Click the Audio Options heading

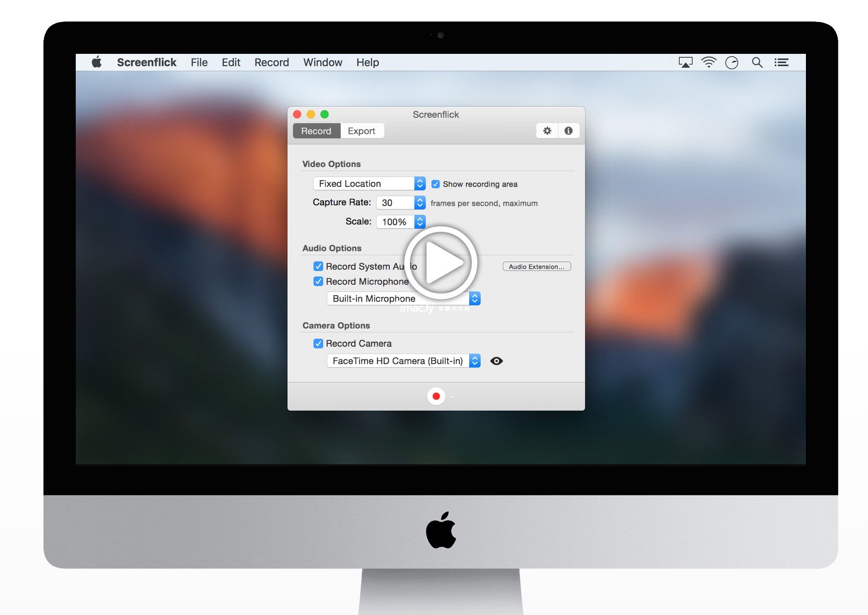pyautogui.click(x=332, y=248)
